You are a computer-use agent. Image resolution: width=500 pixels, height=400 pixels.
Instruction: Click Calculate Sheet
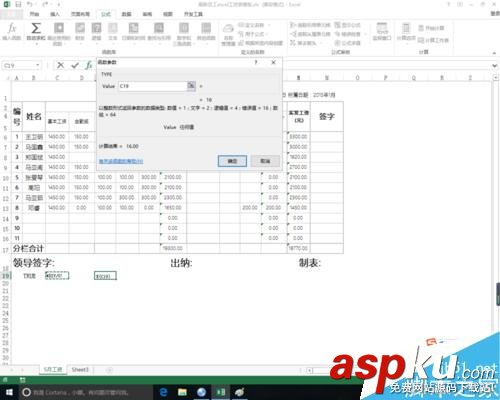433,40
